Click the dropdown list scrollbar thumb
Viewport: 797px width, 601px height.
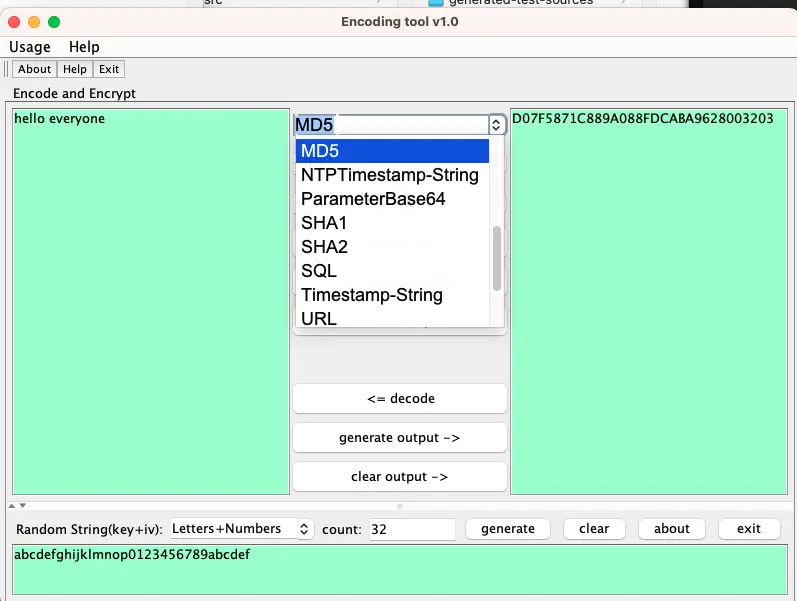497,258
